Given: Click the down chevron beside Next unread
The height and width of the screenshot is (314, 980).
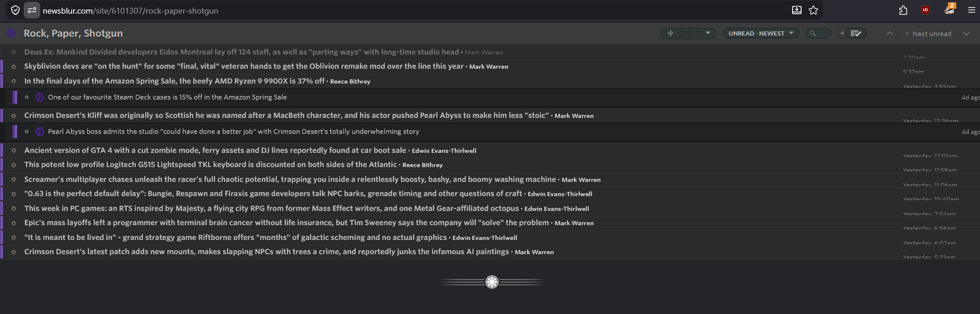Looking at the screenshot, I should tap(966, 33).
